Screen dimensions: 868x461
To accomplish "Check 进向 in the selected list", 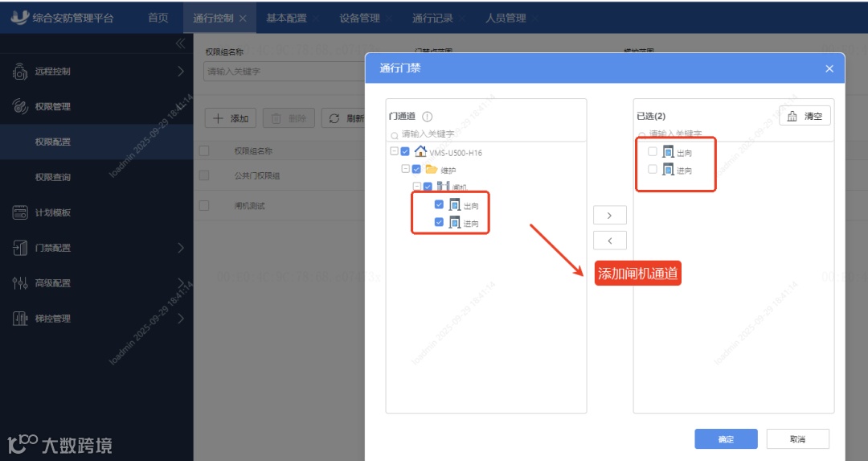I will (653, 169).
